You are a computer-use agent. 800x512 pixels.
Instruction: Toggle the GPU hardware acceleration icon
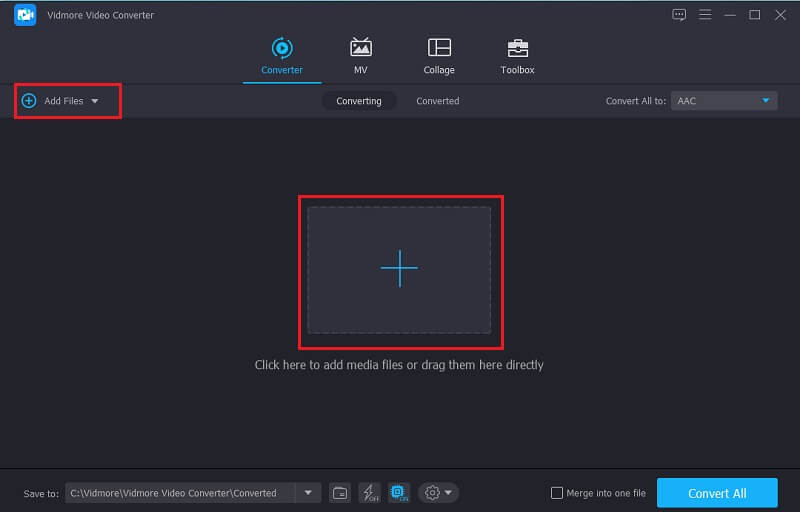(399, 493)
